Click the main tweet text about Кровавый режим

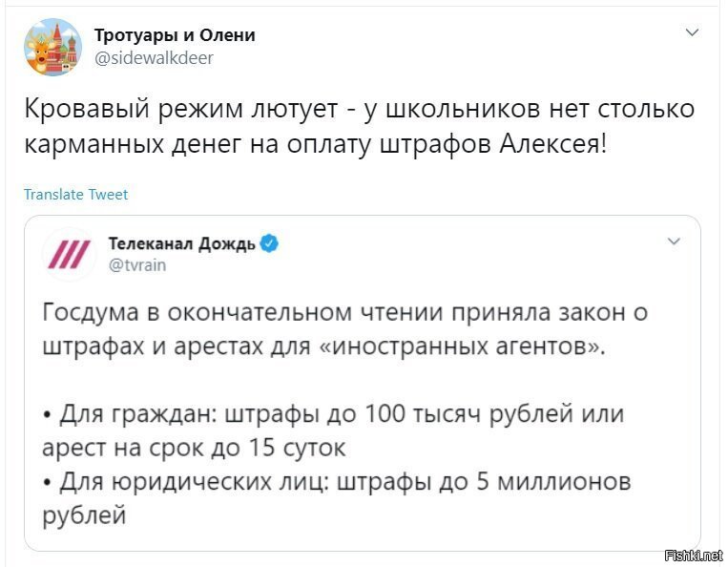click(359, 126)
